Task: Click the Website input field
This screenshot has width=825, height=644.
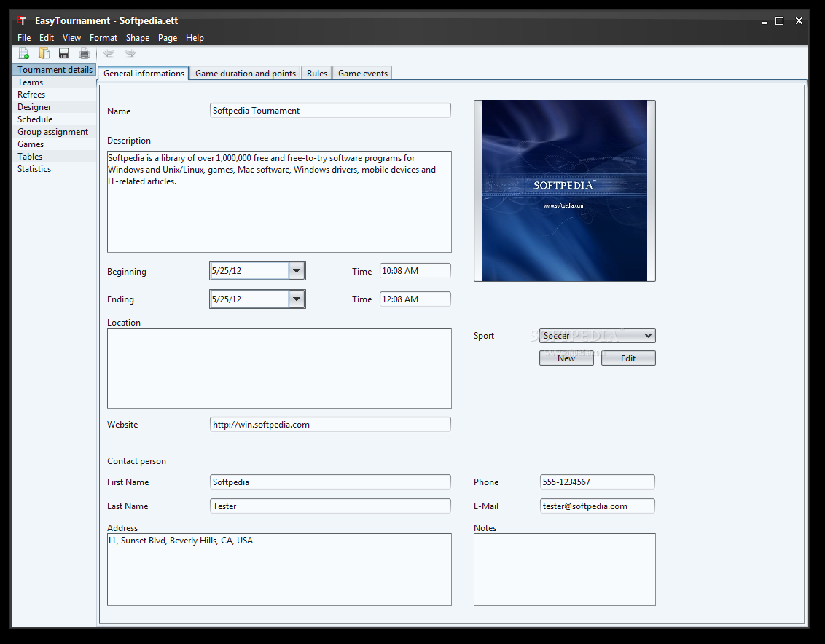Action: pyautogui.click(x=329, y=424)
